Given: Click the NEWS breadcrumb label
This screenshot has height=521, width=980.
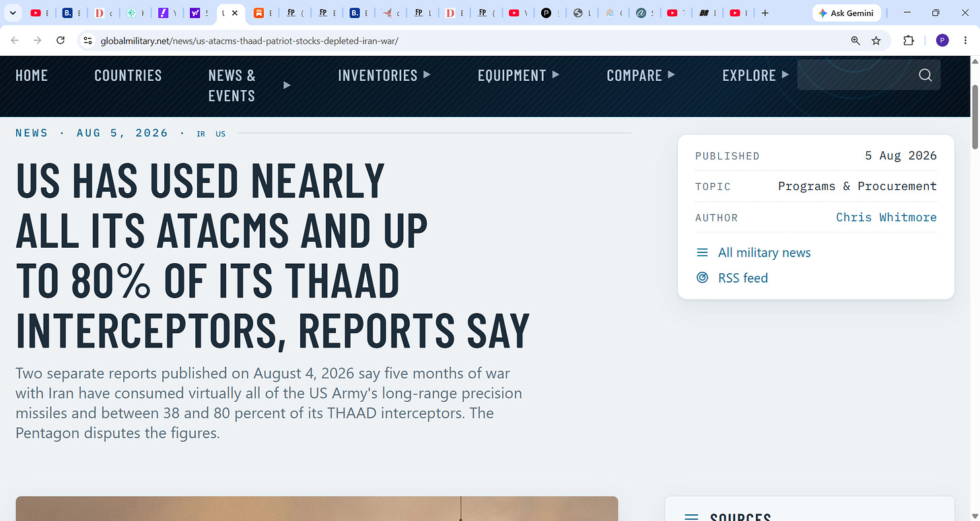Looking at the screenshot, I should [x=32, y=133].
